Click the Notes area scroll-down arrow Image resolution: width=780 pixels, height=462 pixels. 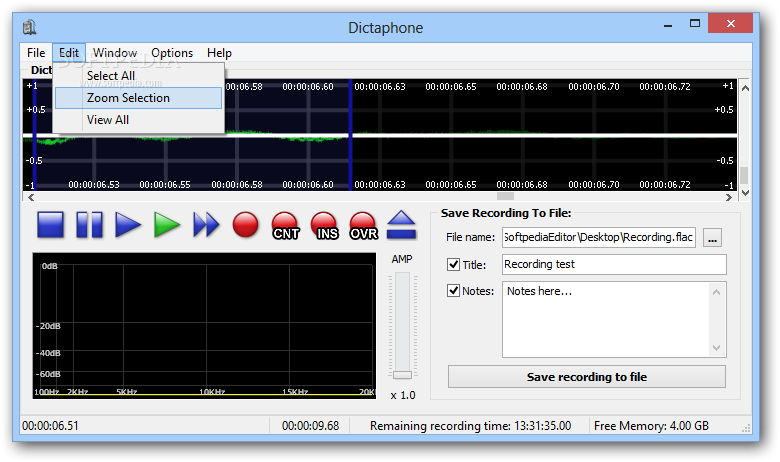(x=716, y=348)
